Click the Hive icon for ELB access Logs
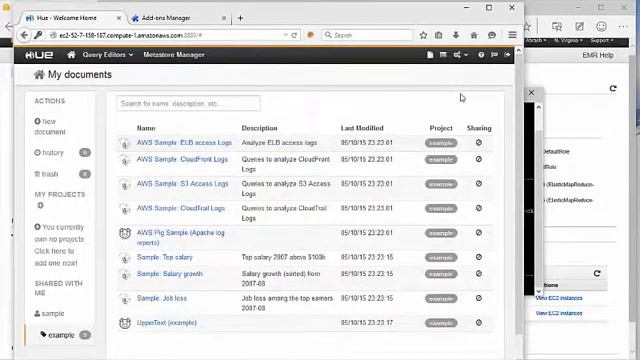640x360 pixels. (125, 143)
